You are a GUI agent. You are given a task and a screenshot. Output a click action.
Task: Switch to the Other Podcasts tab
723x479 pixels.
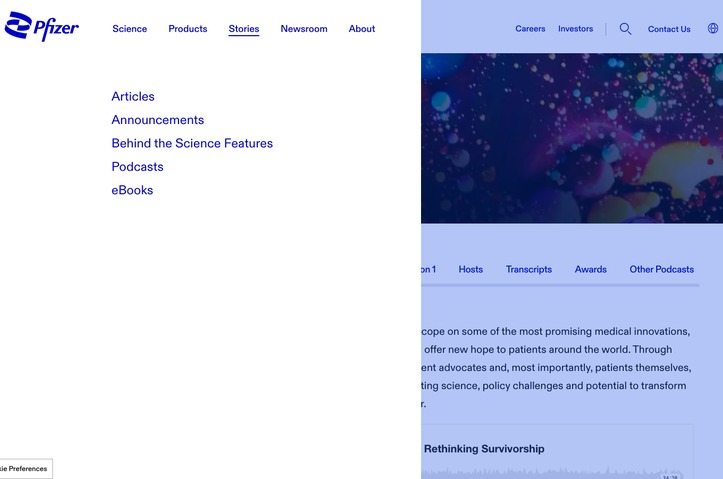(x=662, y=269)
